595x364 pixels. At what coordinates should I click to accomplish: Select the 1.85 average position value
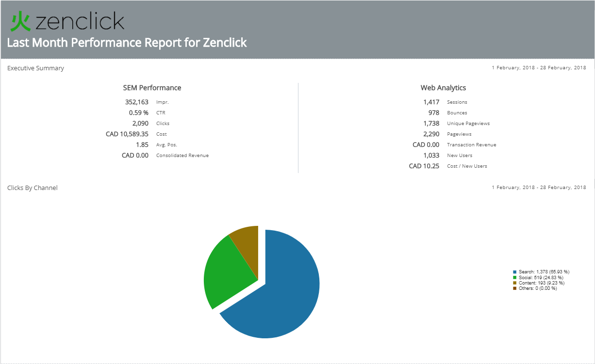[142, 145]
